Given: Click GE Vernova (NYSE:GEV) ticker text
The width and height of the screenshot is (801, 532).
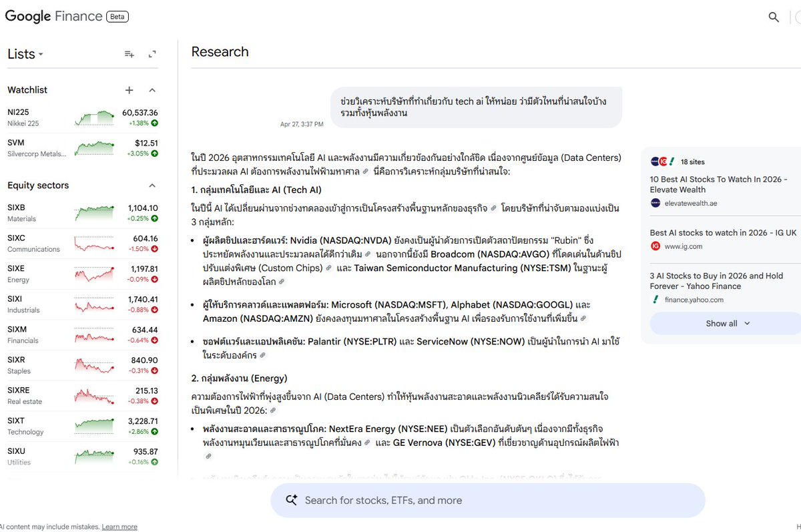Looking at the screenshot, I should pyautogui.click(x=444, y=443).
